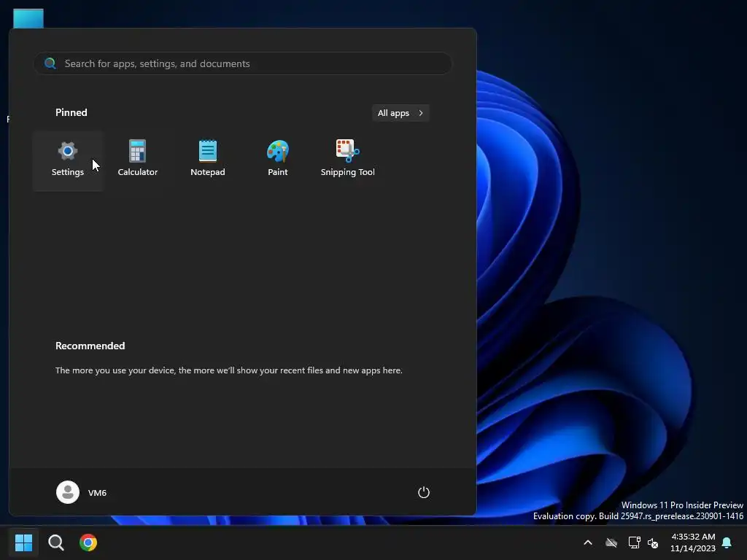The width and height of the screenshot is (747, 560).
Task: Open the All apps list
Action: coord(400,113)
